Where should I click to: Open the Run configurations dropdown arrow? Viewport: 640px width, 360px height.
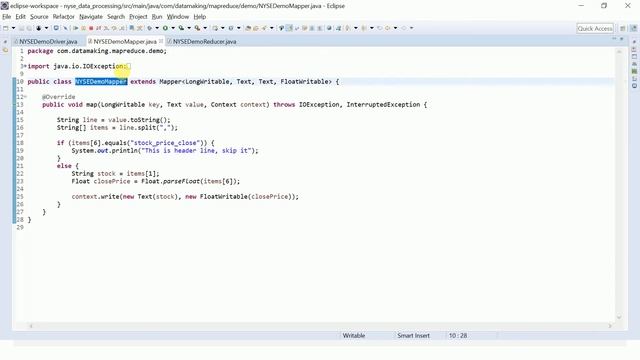[x=173, y=28]
